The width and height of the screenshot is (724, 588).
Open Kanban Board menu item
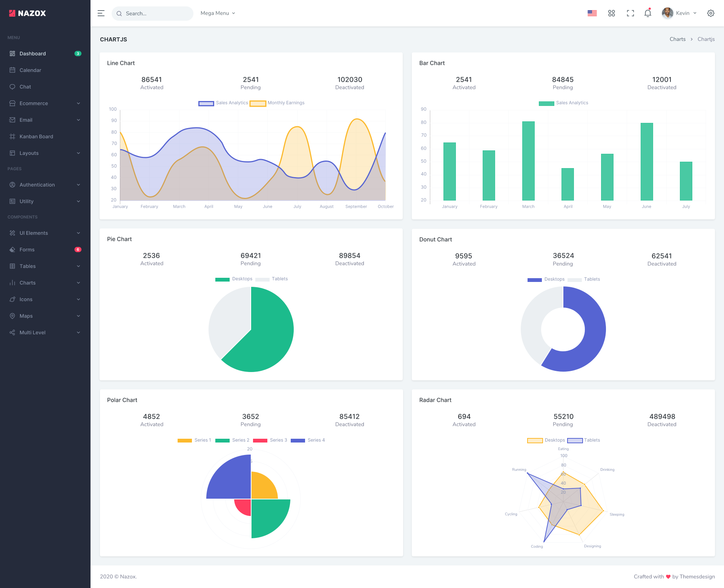[x=45, y=136]
